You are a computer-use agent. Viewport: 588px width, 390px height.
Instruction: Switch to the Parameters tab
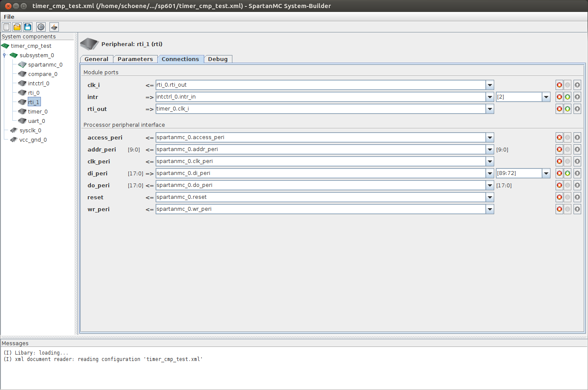coord(135,59)
